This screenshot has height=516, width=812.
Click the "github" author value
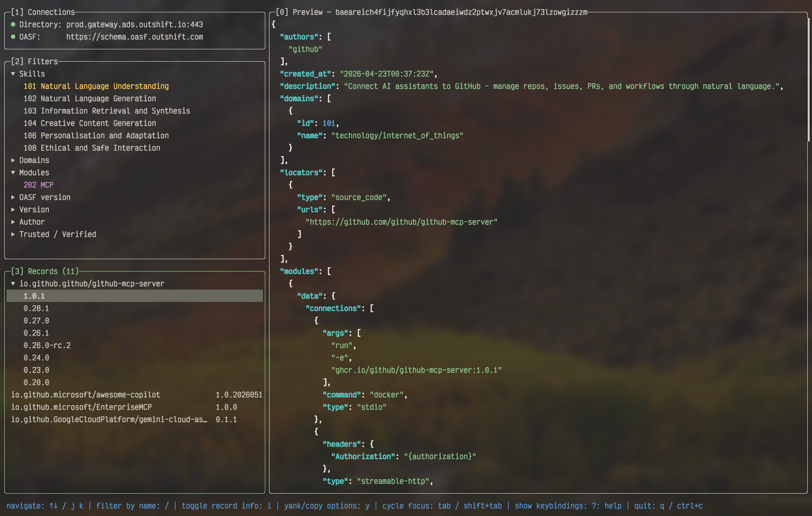pos(306,49)
